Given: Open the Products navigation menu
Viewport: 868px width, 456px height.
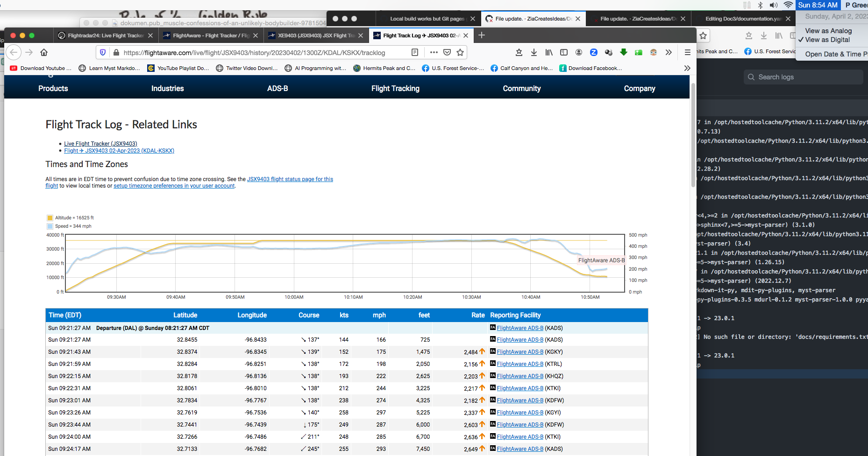Looking at the screenshot, I should point(53,88).
